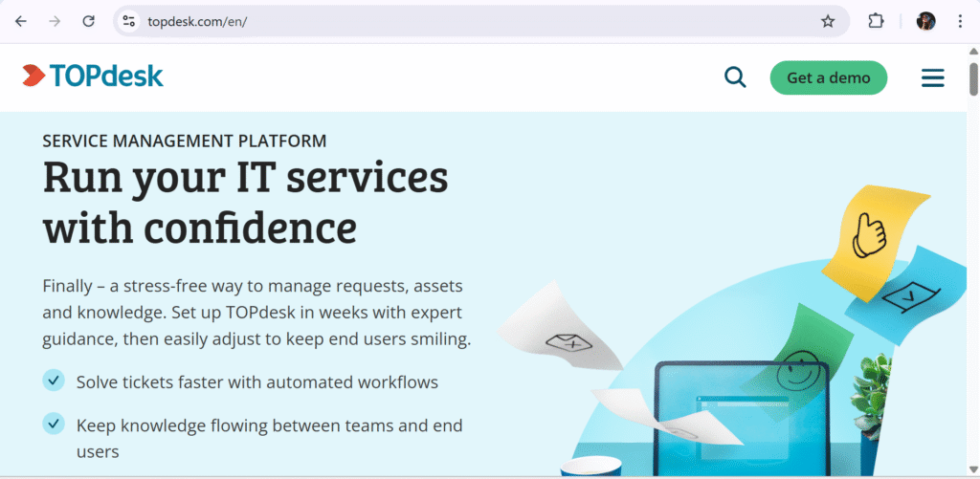Open the hamburger navigation menu
The width and height of the screenshot is (980, 479).
click(932, 77)
